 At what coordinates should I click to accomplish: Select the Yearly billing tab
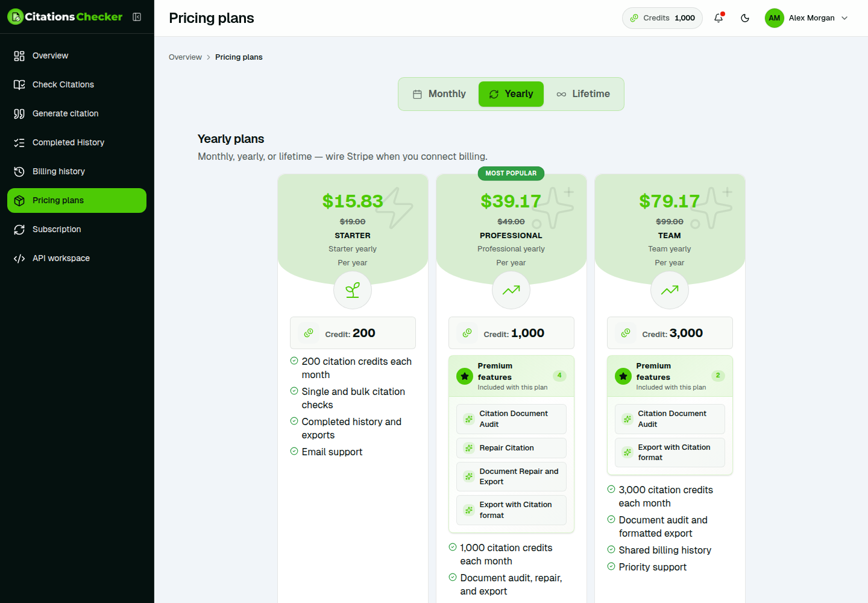click(511, 94)
